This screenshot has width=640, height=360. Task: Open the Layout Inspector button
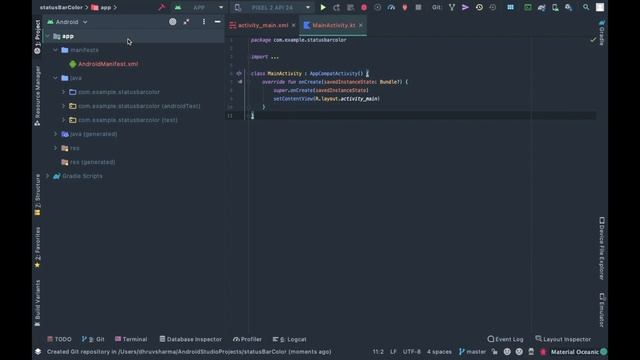click(563, 339)
